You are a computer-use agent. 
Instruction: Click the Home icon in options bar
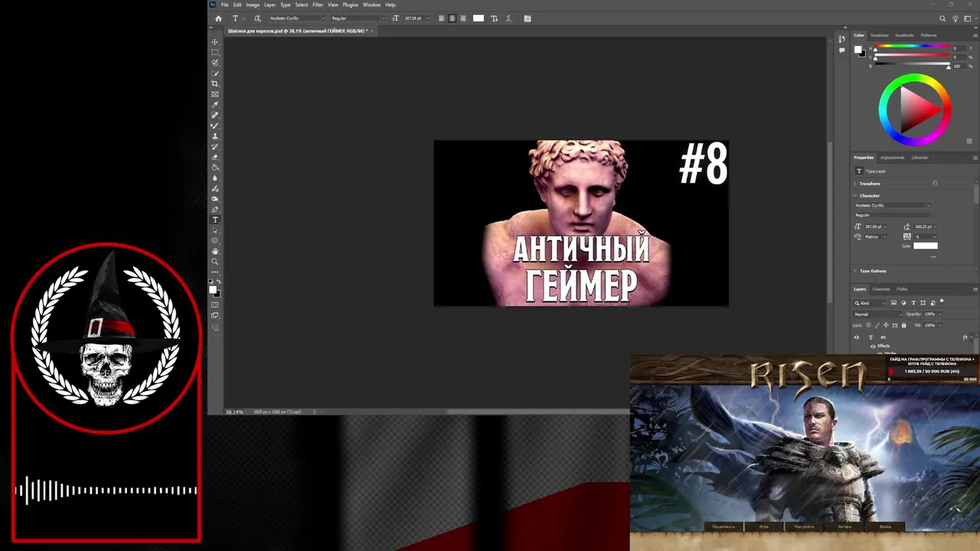pyautogui.click(x=218, y=18)
